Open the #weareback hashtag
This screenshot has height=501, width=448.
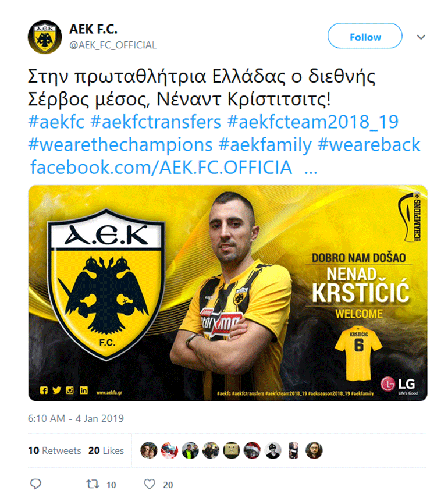click(x=369, y=145)
